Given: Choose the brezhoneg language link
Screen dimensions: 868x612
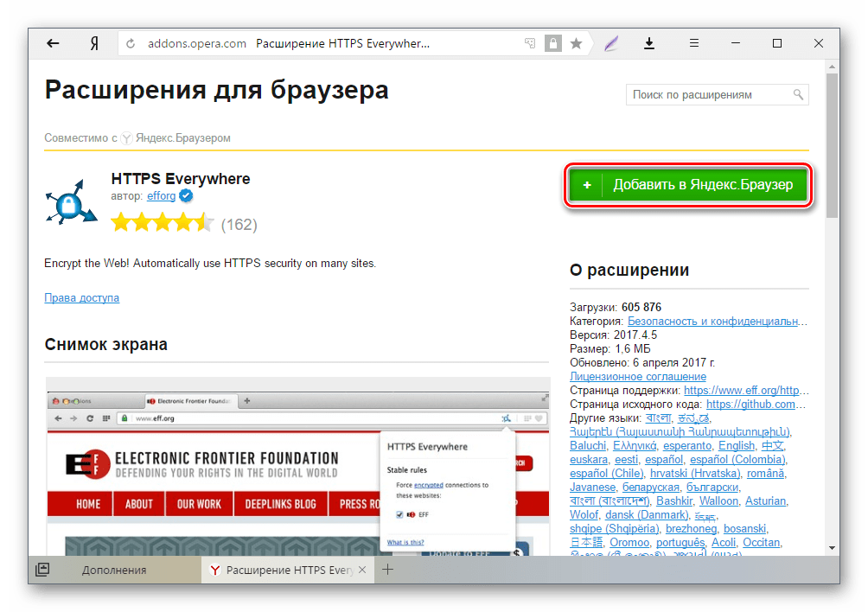Looking at the screenshot, I should [x=691, y=528].
